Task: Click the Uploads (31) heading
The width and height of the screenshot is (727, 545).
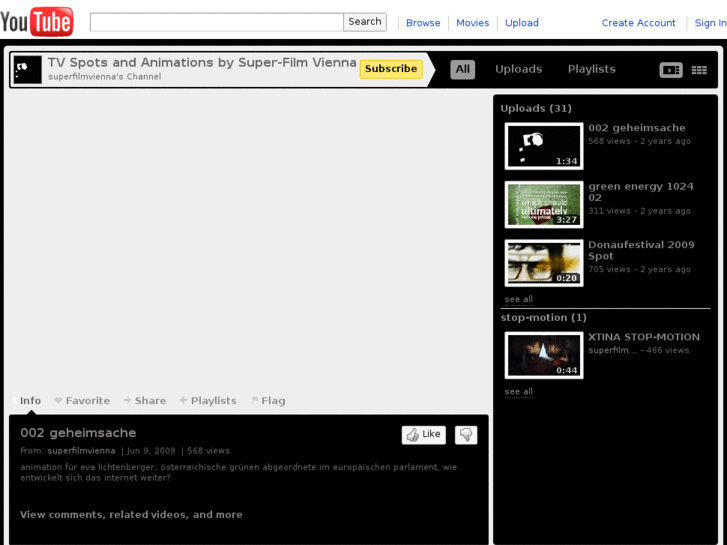Action: pos(536,108)
